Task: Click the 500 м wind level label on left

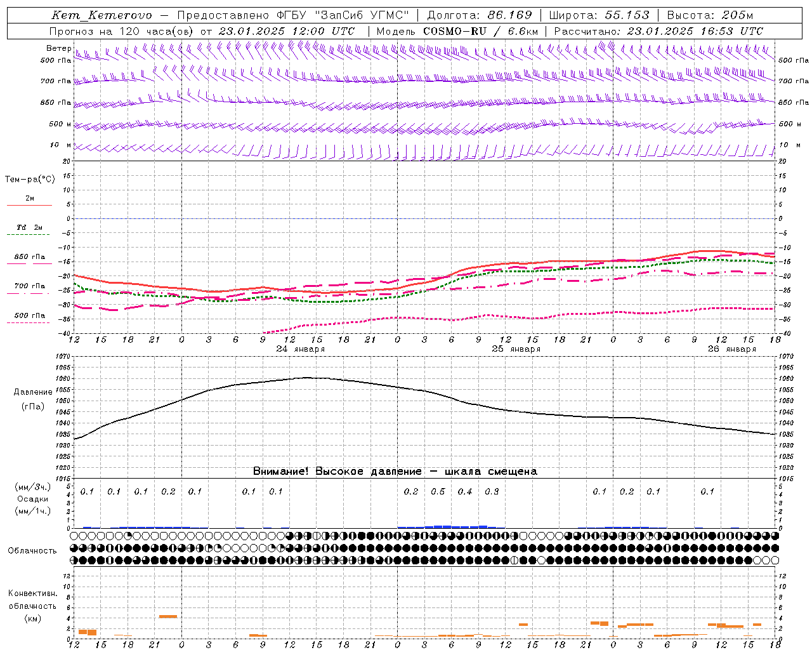Action: pyautogui.click(x=60, y=124)
